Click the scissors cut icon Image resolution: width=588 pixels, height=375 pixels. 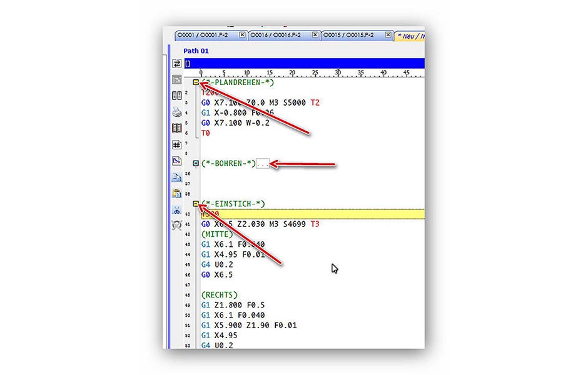pyautogui.click(x=177, y=210)
